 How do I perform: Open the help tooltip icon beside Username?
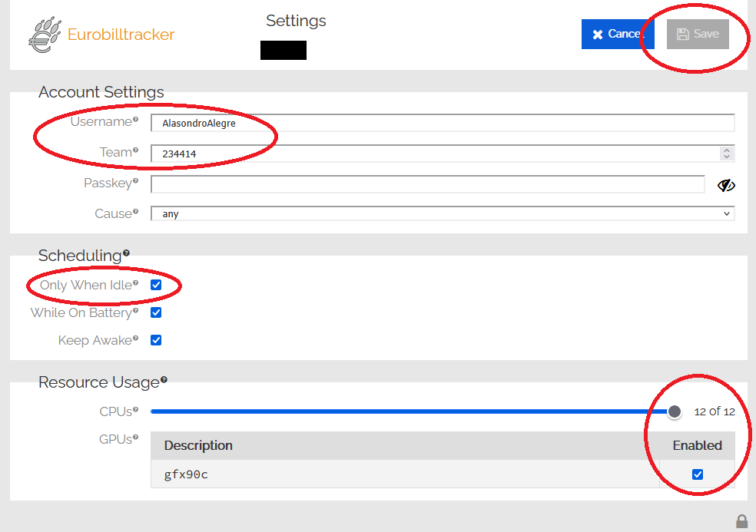pyautogui.click(x=135, y=120)
